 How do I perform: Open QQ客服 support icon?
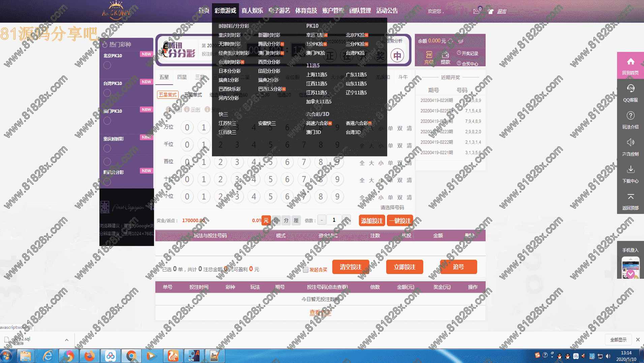pos(630,89)
